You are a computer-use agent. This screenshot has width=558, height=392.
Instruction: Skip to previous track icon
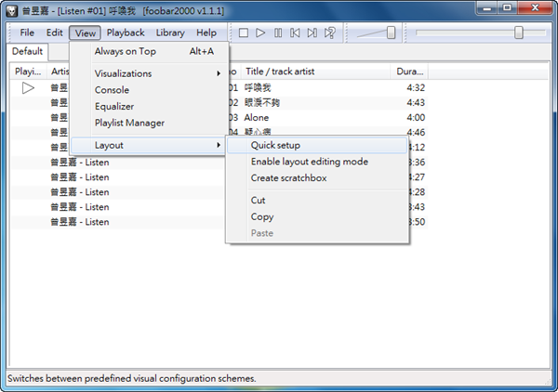pos(295,33)
